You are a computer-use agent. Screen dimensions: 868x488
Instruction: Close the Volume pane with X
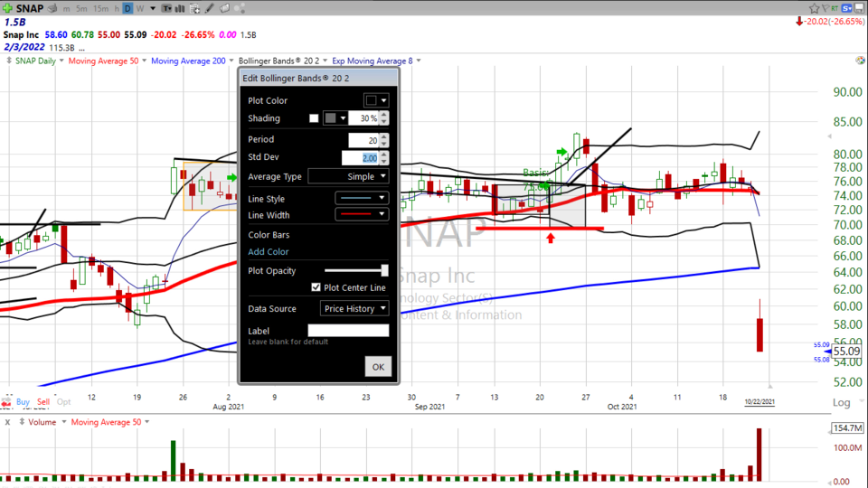7,422
